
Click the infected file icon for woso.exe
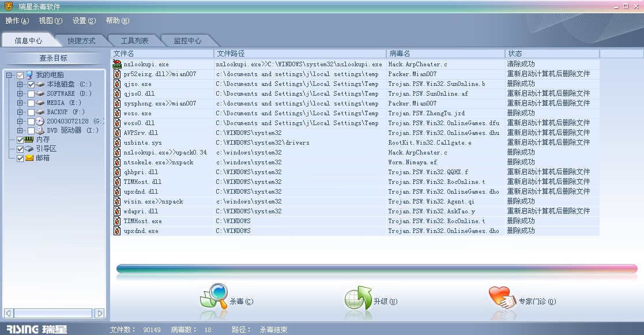(117, 114)
